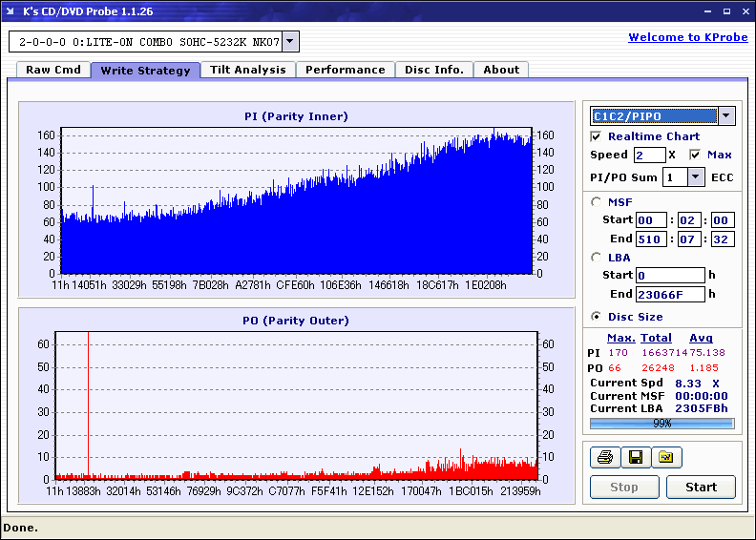The width and height of the screenshot is (756, 540).
Task: Expand the C1C2/PIPO test type dropdown
Action: click(726, 116)
